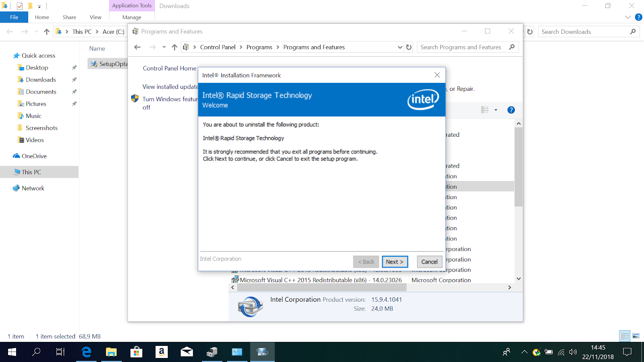644x362 pixels.
Task: Close the Intel Installation Framework dialog
Action: tap(437, 75)
